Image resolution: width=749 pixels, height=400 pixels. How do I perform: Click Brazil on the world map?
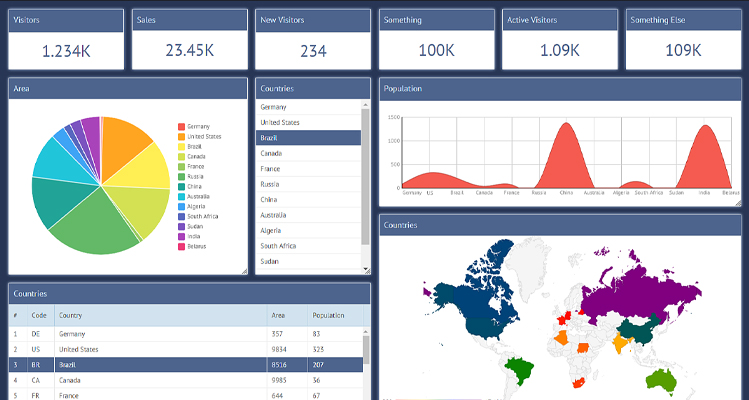point(521,368)
